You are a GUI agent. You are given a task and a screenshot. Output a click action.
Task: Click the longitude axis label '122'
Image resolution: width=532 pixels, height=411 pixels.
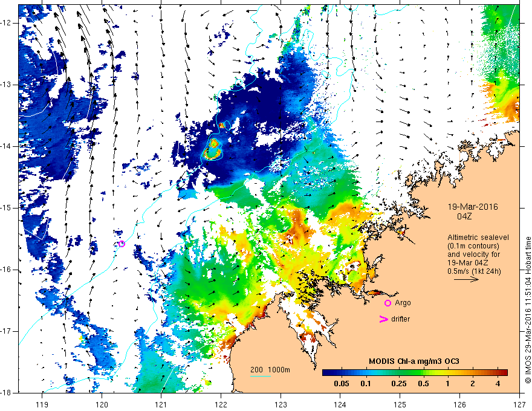pyautogui.click(x=221, y=404)
